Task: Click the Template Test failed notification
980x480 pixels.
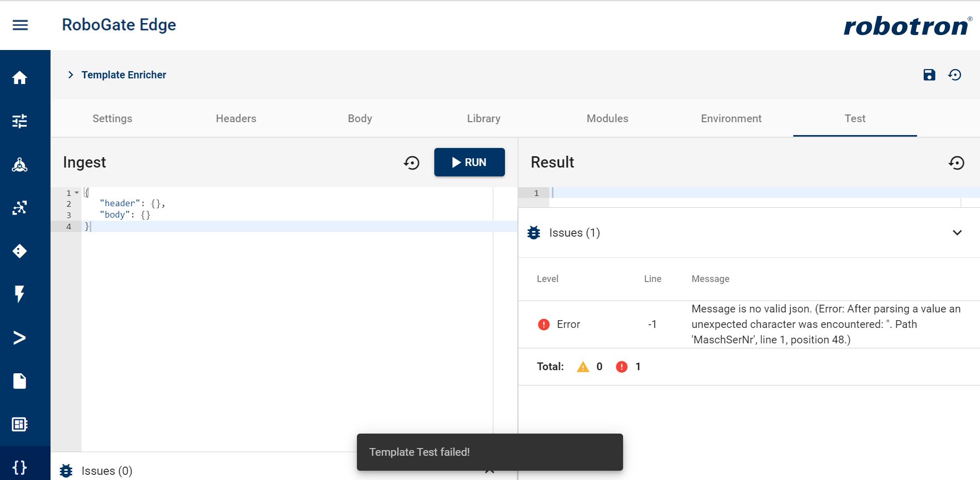Action: [490, 452]
